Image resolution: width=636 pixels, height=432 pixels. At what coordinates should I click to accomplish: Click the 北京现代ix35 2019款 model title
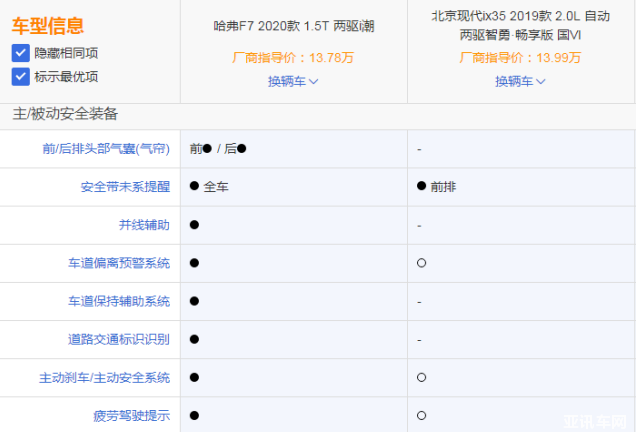[520, 25]
